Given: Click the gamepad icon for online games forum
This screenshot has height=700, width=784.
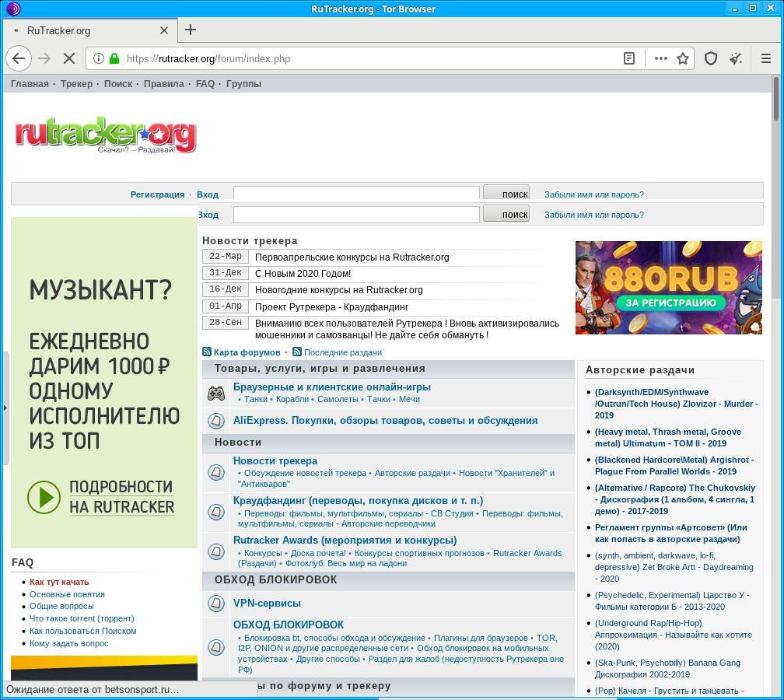Looking at the screenshot, I should click(x=216, y=394).
